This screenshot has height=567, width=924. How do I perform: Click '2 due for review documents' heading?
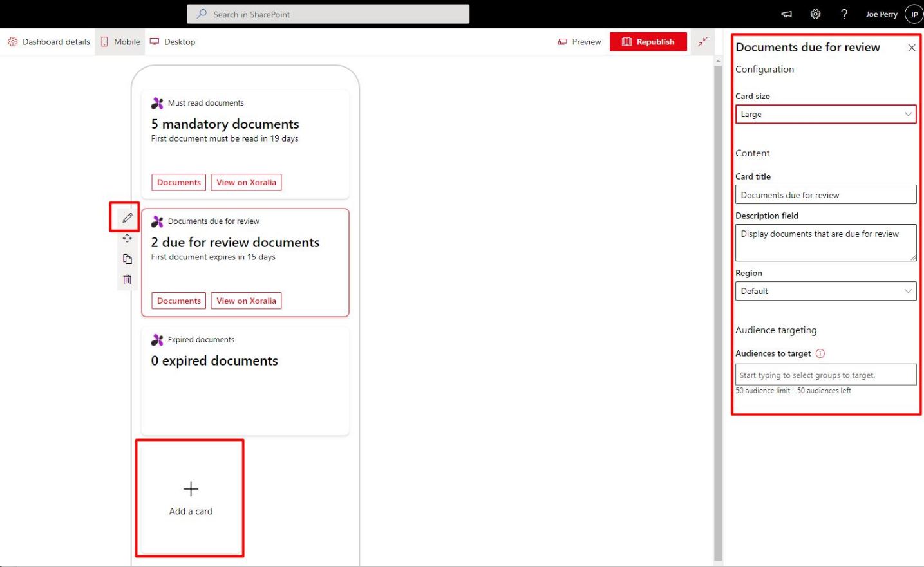click(236, 242)
